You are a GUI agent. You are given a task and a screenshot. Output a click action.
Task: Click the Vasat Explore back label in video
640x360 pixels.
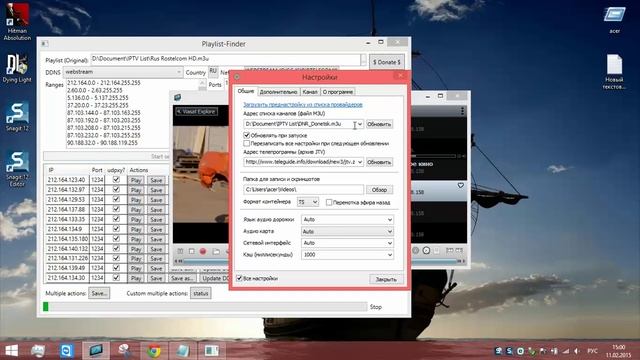[x=197, y=111]
